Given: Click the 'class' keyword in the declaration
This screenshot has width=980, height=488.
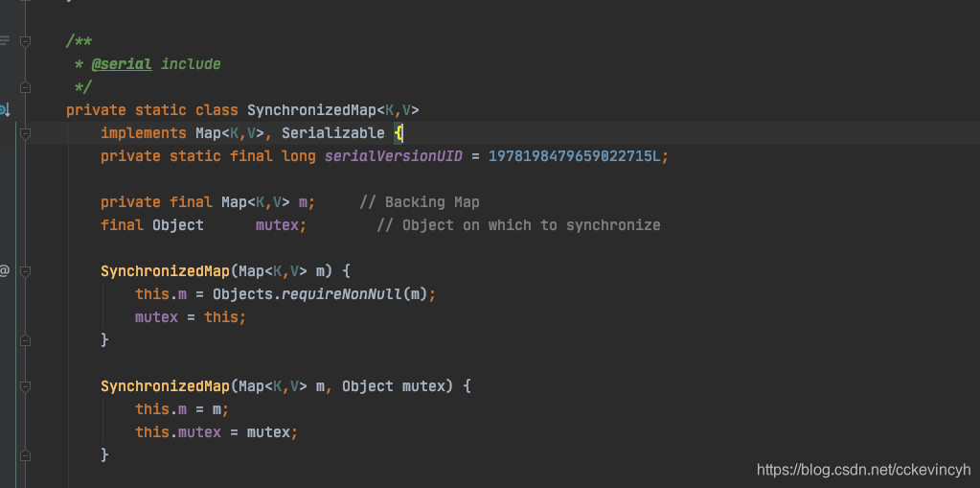Looking at the screenshot, I should click(217, 111).
